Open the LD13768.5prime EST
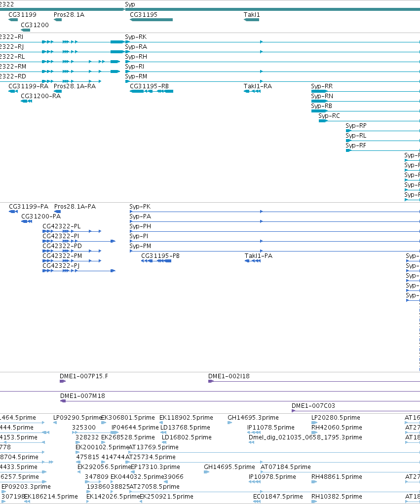Image resolution: width=420 pixels, height=504 pixels. (x=163, y=432)
